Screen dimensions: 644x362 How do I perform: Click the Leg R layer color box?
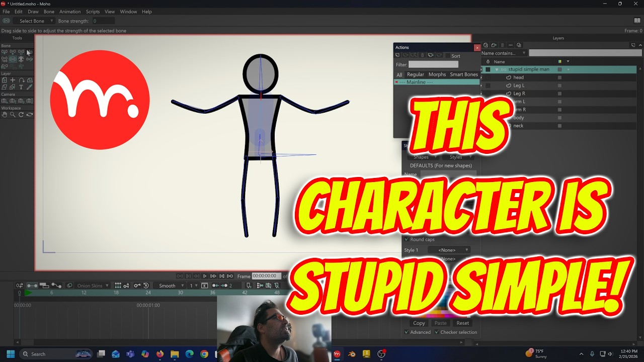[559, 94]
